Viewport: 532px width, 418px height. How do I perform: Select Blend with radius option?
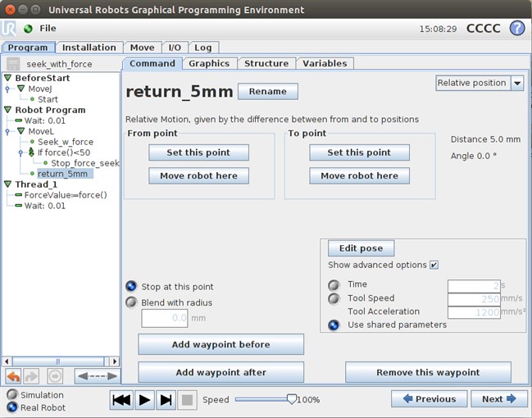tap(131, 302)
